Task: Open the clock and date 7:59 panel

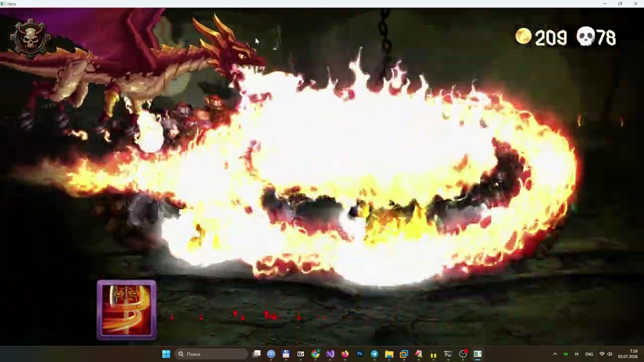Action: 628,354
